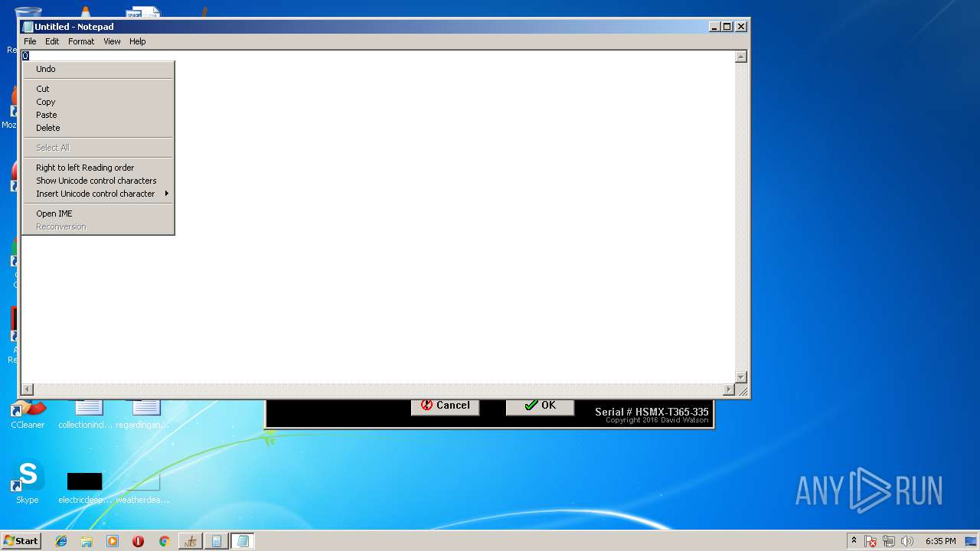Switch to Calculator taskbar button
This screenshot has height=551, width=980.
click(x=217, y=541)
